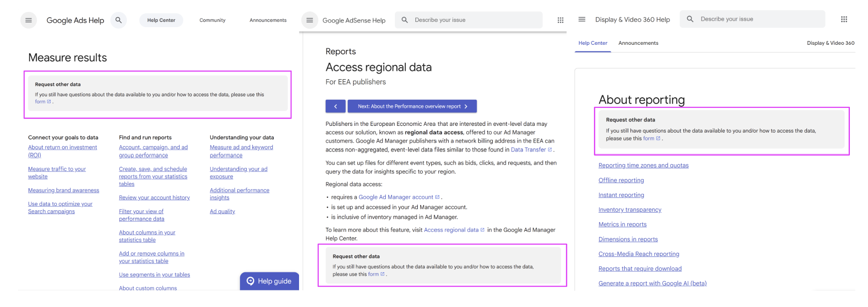Open 'Generate a report with Google AI (beta)' link
Image resolution: width=868 pixels, height=307 pixels.
click(x=652, y=284)
